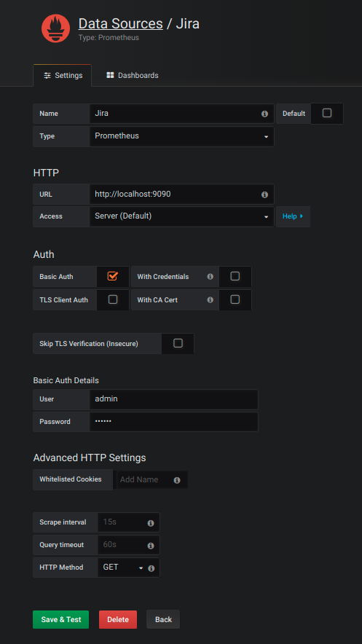Click the Data Sources breadcrumb link
The width and height of the screenshot is (362, 644).
click(x=121, y=24)
